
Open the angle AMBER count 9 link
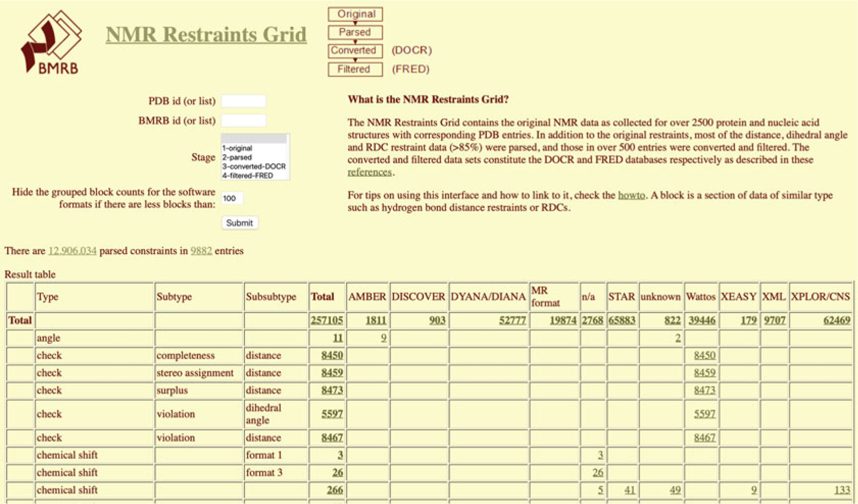point(384,338)
